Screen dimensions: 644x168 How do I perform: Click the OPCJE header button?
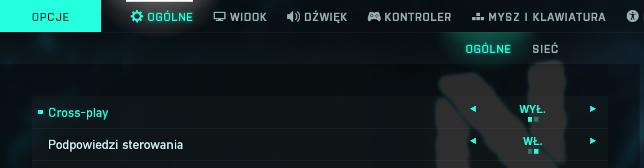click(50, 16)
